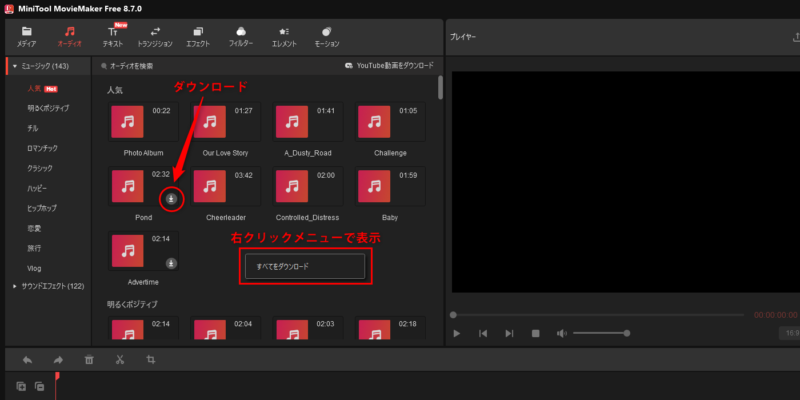Screen dimensions: 800x400
Task: Click the Delete trash icon
Action: 89,360
